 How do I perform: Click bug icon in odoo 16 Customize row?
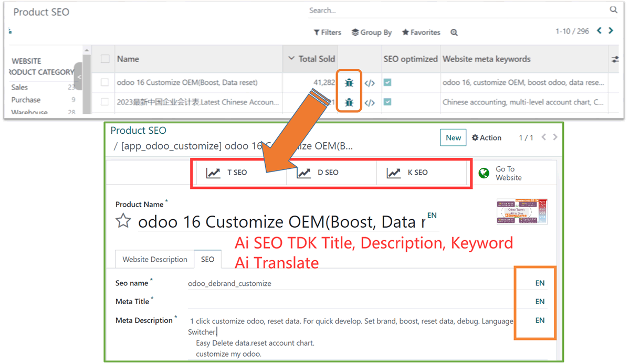point(349,82)
